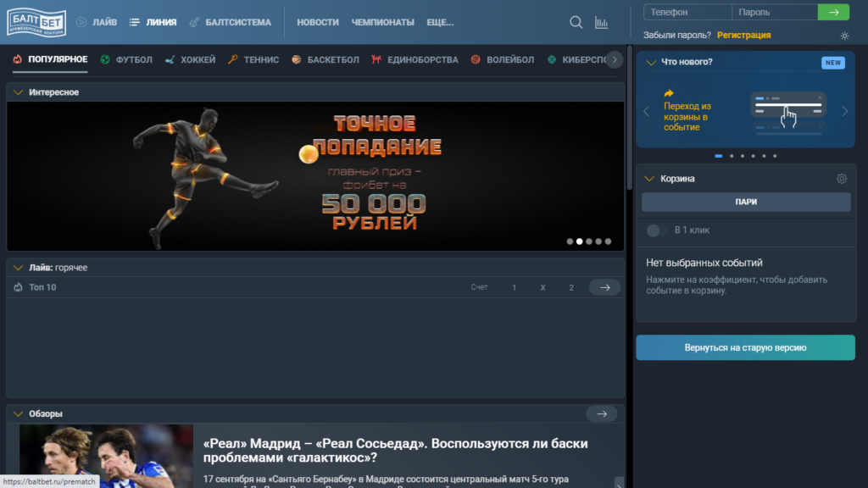
Task: Show next What's new slide
Action: click(x=845, y=111)
